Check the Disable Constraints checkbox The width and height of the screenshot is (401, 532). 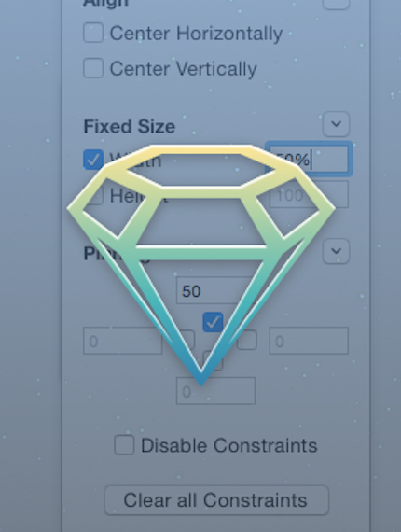coord(124,445)
